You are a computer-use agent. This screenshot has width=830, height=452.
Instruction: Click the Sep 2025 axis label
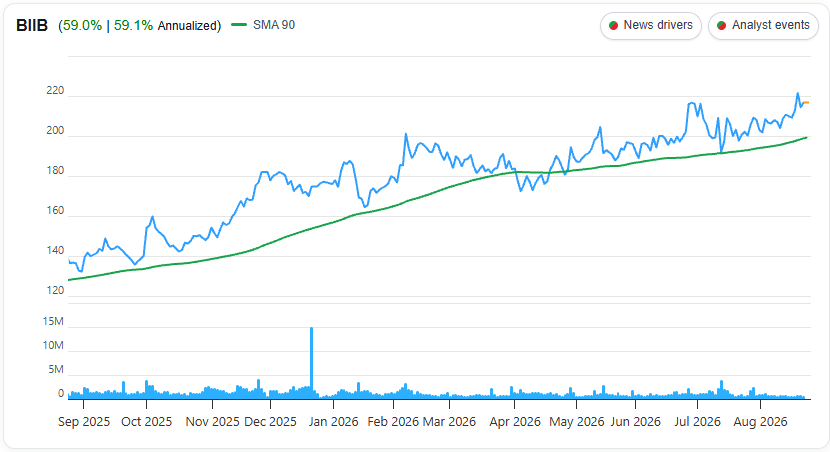pos(84,422)
